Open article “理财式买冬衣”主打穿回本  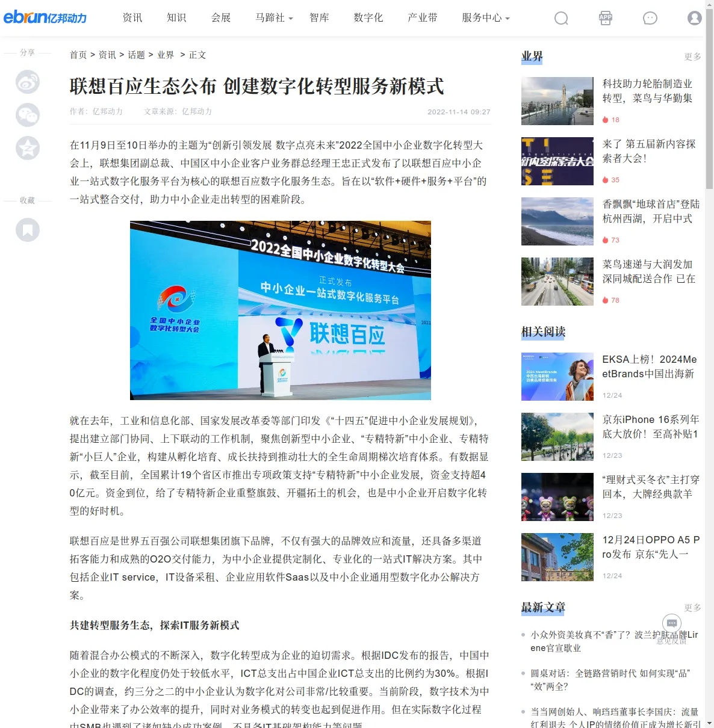click(x=651, y=487)
